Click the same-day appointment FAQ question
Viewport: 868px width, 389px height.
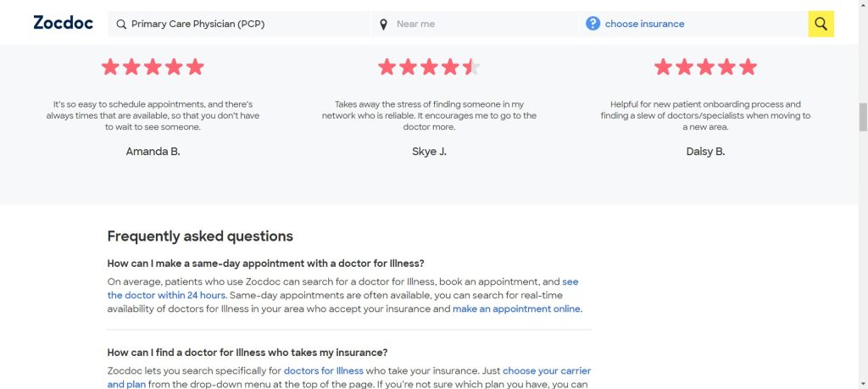[265, 263]
